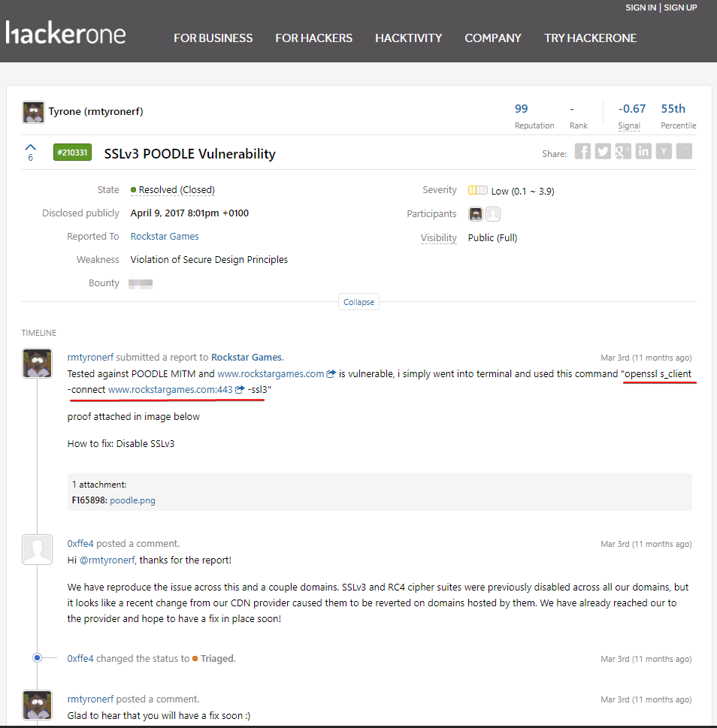Open first participant's avatar
Viewport: 717px width, 728px height.
tap(476, 214)
